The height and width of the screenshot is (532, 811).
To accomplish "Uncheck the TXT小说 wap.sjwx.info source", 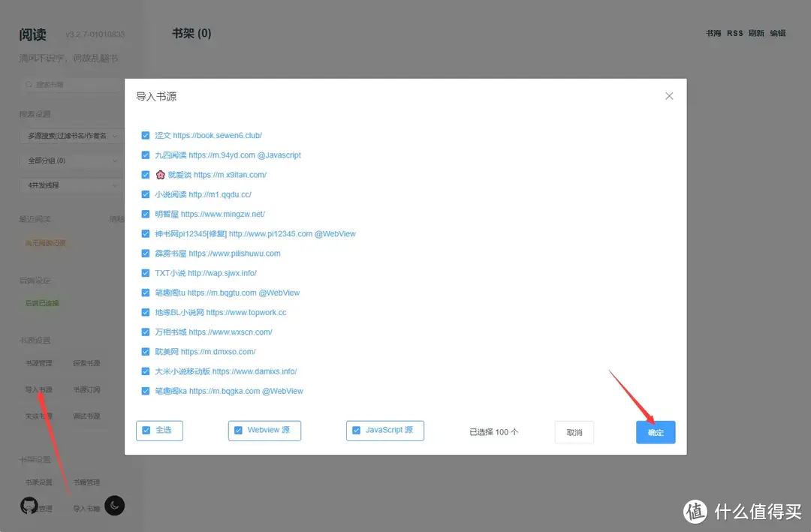I will click(x=146, y=273).
